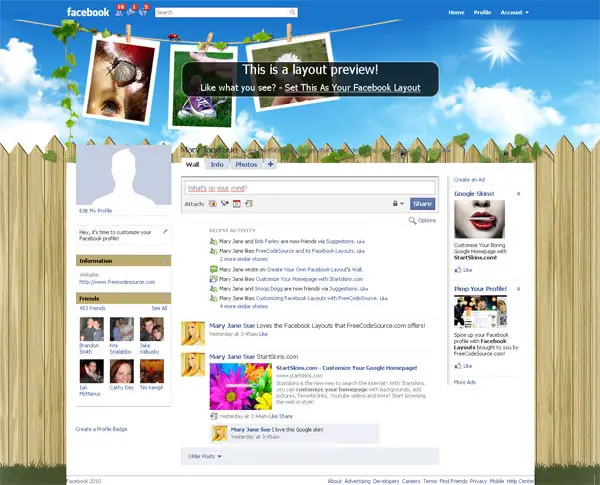Attach an event using calendar icon

pos(236,204)
